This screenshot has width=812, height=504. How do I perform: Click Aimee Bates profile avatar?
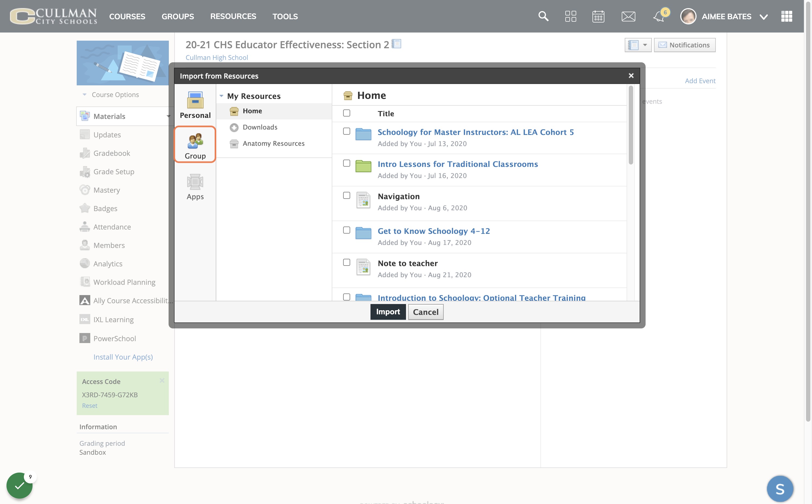[x=688, y=16]
